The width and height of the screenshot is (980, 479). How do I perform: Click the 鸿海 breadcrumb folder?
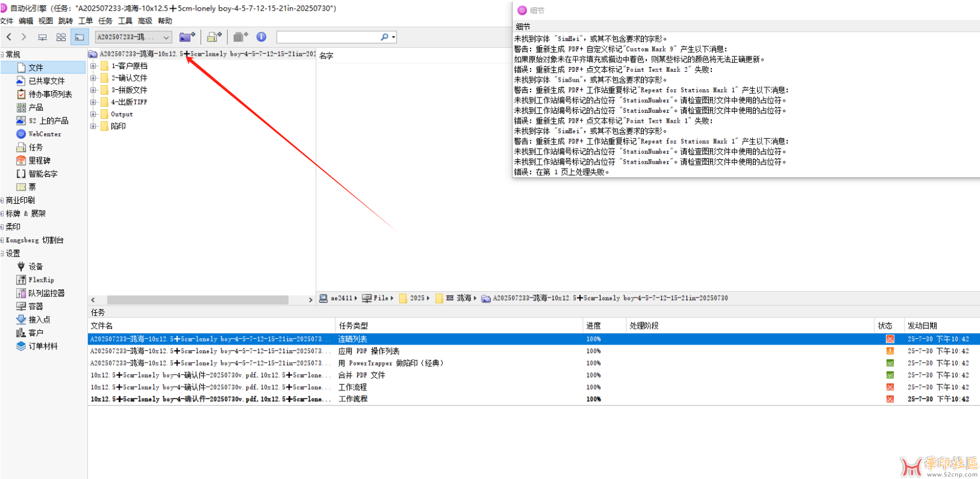click(464, 298)
